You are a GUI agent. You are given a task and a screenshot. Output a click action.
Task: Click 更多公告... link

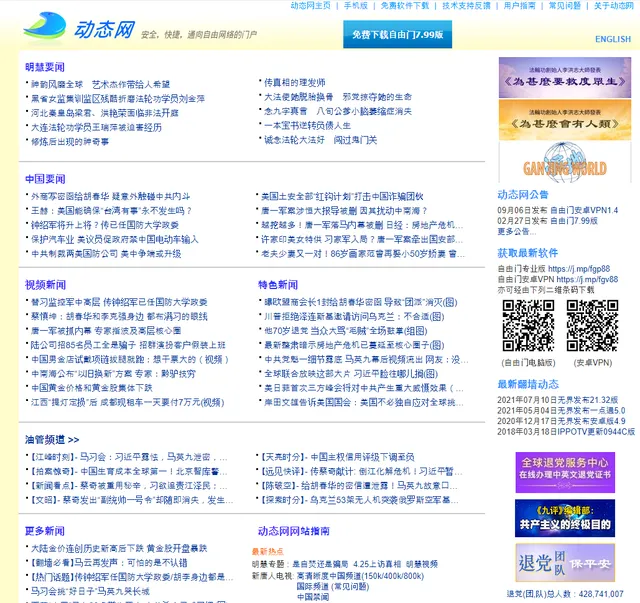pos(517,231)
